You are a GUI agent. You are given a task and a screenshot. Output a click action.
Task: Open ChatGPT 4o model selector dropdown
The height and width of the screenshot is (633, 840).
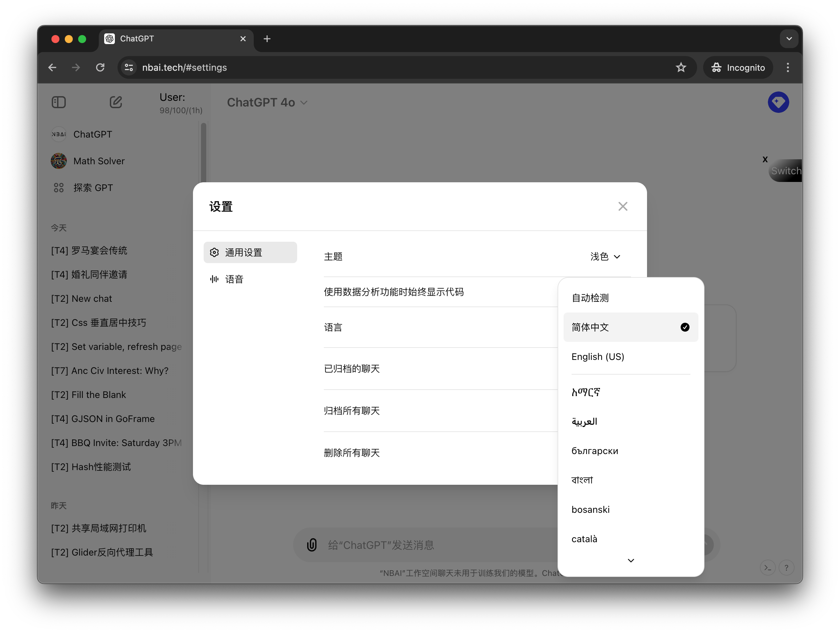[267, 102]
